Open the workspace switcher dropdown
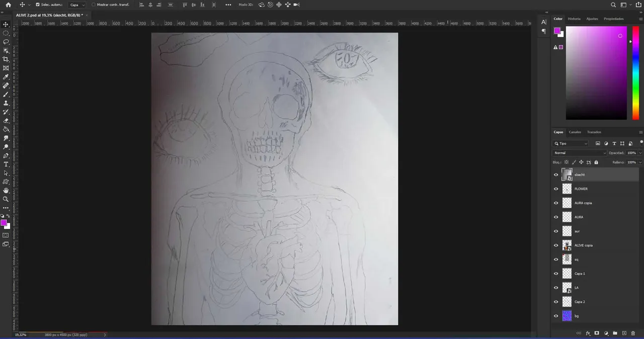The image size is (644, 339). [x=625, y=5]
